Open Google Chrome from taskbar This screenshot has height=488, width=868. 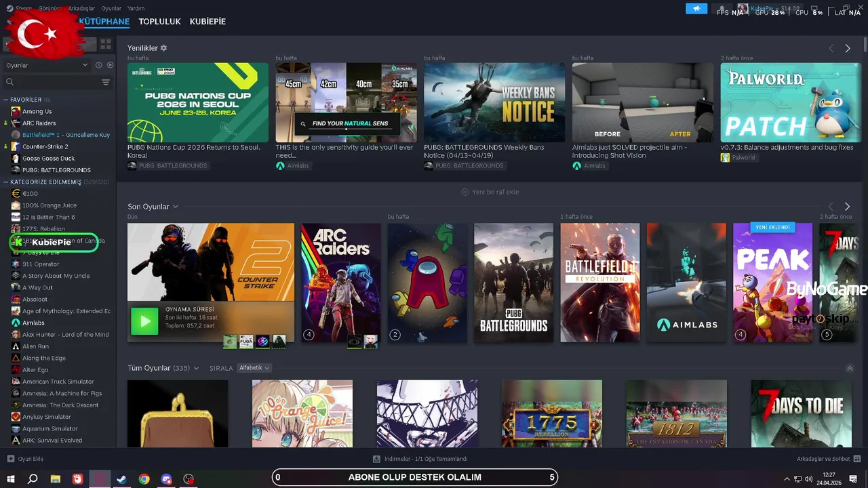144,479
